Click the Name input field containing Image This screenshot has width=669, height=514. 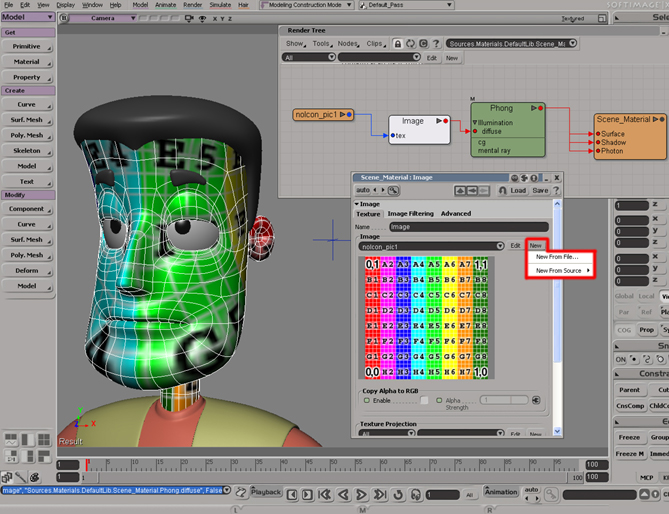468,227
